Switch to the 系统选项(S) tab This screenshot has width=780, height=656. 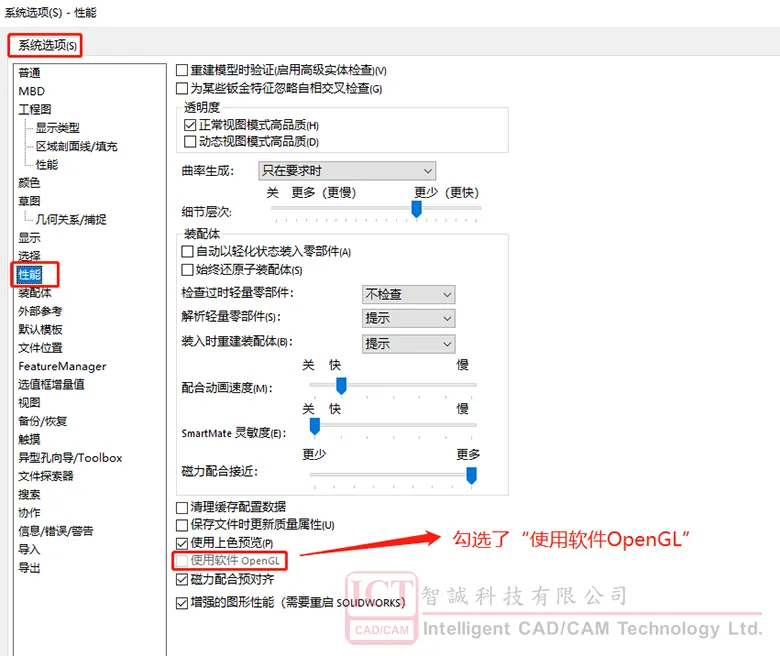coord(46,45)
